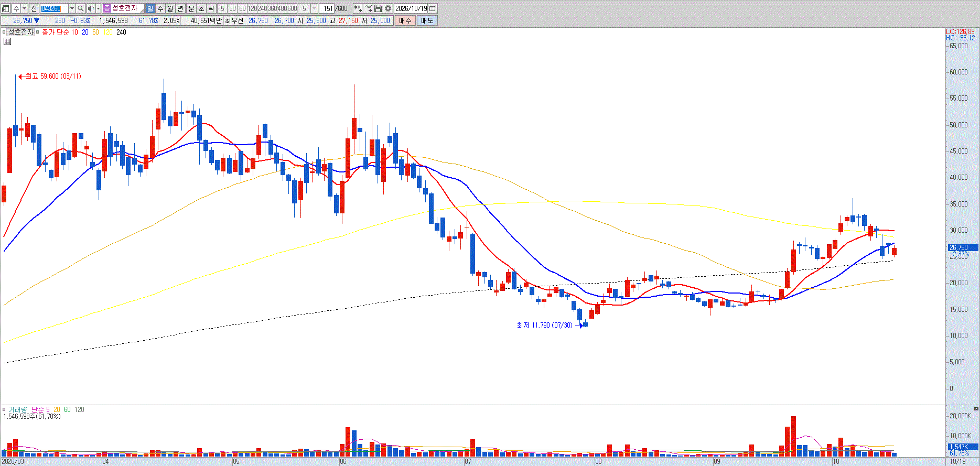
Task: Click the add-chart candlestick icon
Action: coord(358,8)
